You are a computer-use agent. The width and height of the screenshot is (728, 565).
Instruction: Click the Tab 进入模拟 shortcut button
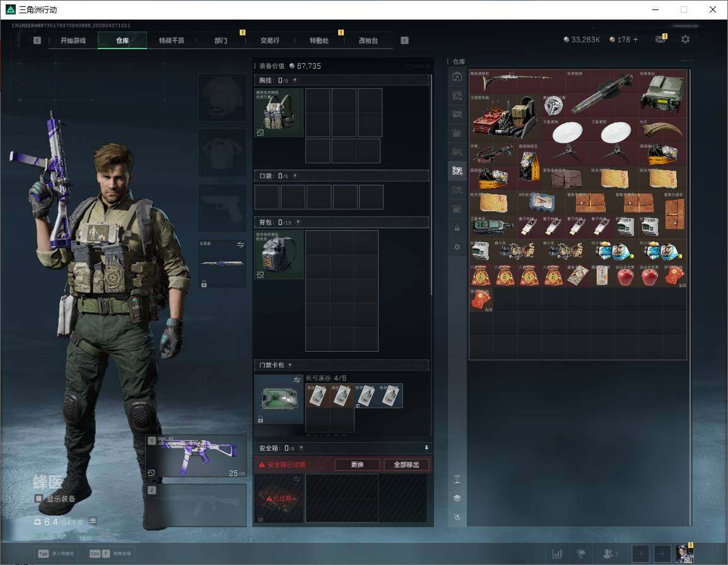57,554
